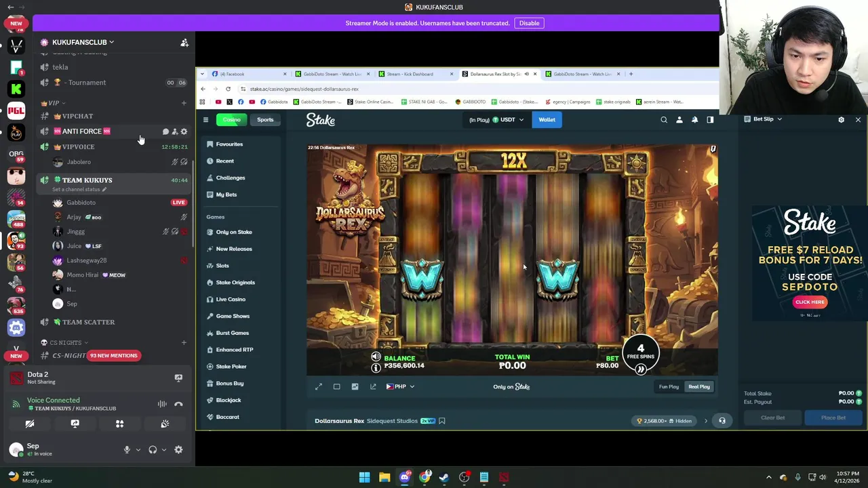
Task: Select Fun Play mode
Action: [669, 386]
